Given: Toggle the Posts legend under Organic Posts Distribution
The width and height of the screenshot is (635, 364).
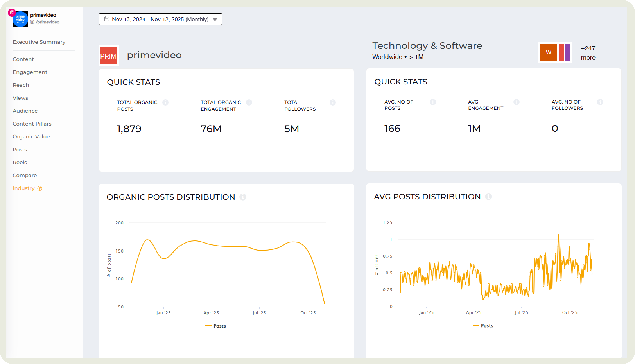Looking at the screenshot, I should 215,326.
